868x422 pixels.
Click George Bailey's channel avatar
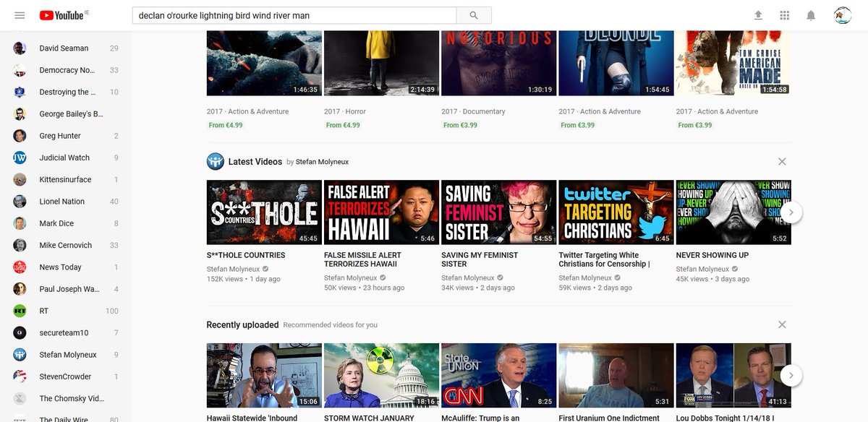[x=20, y=114]
